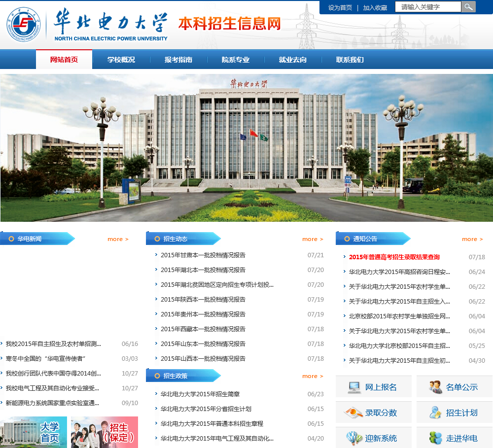Open 2015年湖北本一批投档情况报告
The image size is (493, 448).
coord(203,270)
